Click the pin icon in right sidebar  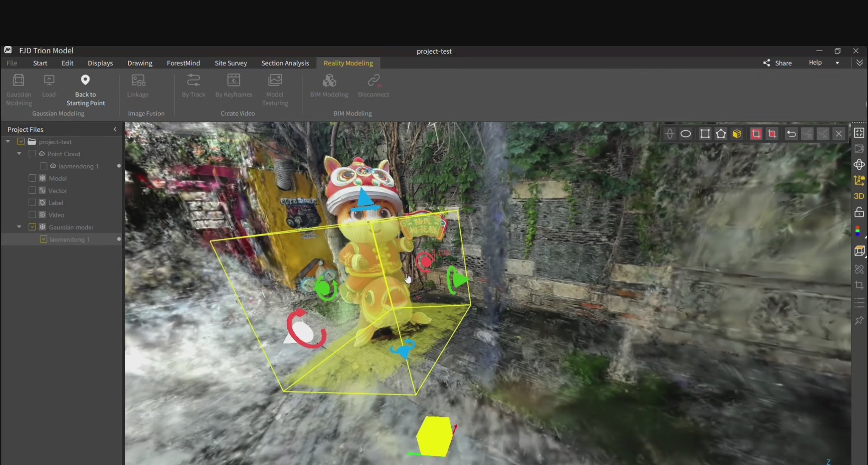[859, 320]
